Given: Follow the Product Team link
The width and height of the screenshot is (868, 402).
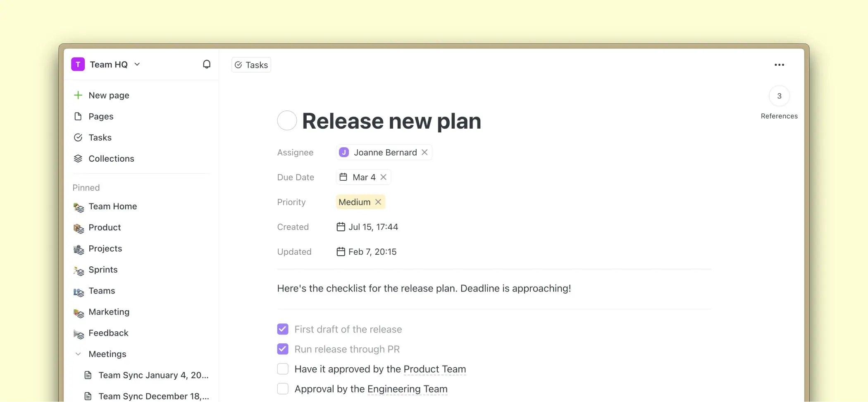Looking at the screenshot, I should point(434,369).
